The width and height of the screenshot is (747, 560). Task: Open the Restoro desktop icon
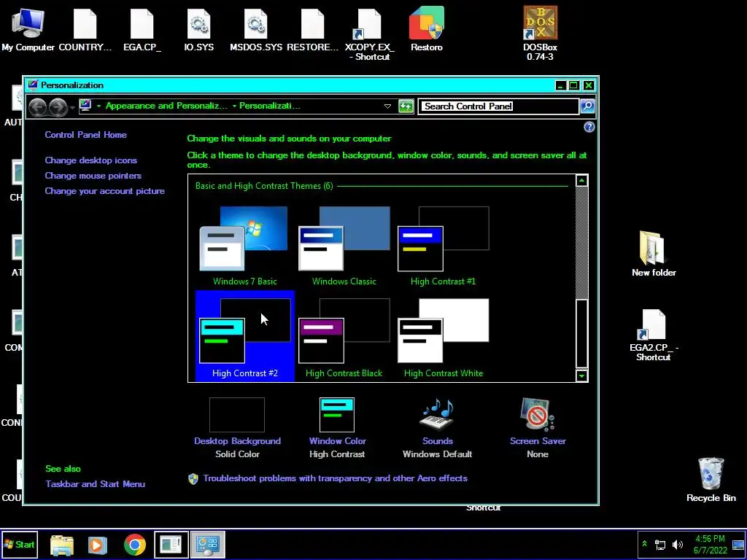(x=426, y=29)
